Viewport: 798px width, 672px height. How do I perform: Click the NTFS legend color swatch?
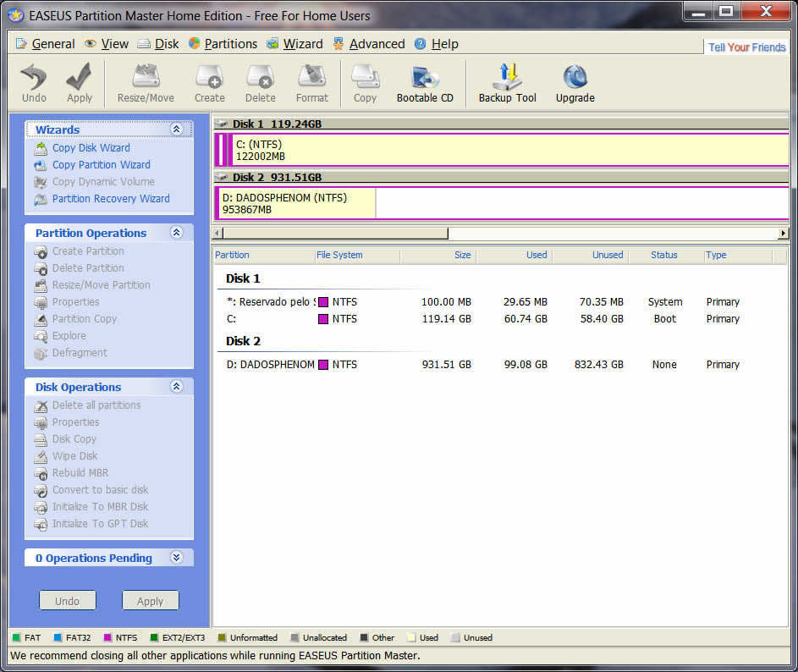tap(107, 637)
